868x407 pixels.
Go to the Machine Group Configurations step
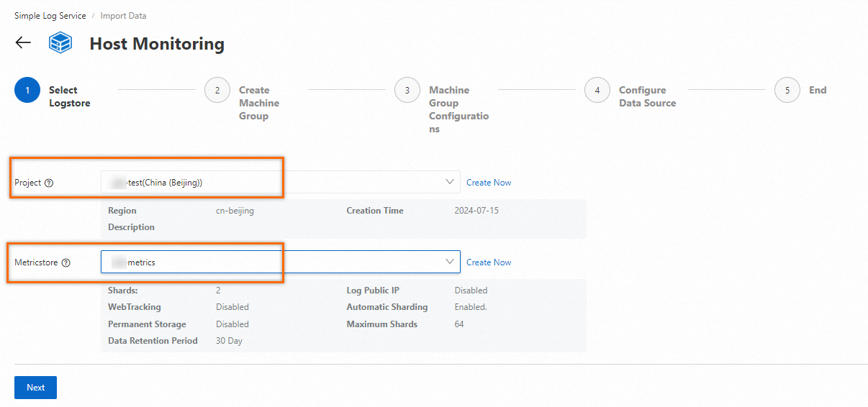pyautogui.click(x=458, y=109)
